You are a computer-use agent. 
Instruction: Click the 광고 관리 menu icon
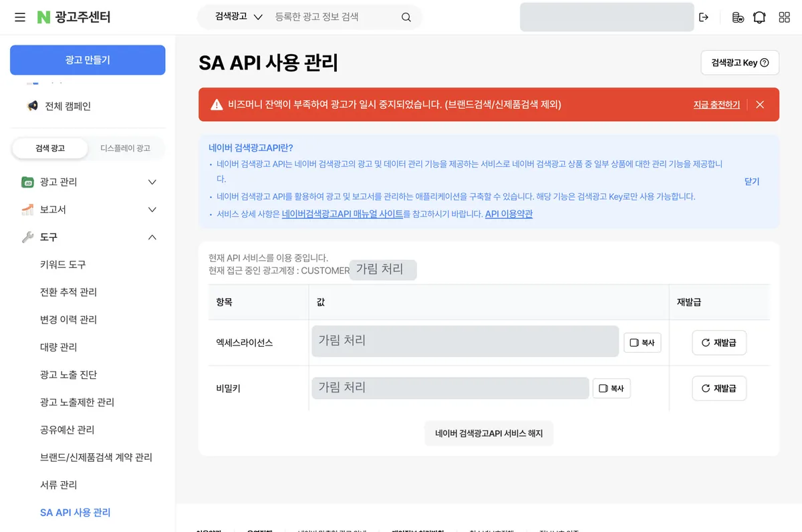pos(27,182)
